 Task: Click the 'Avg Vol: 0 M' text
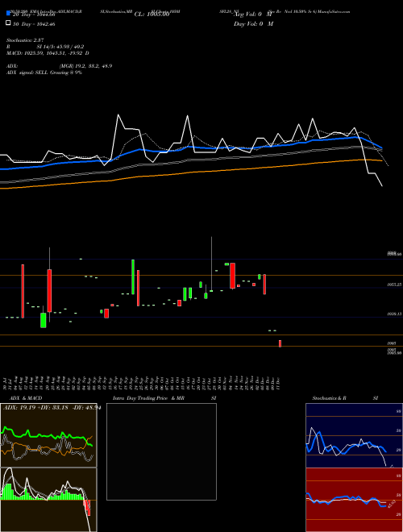[x=253, y=15]
